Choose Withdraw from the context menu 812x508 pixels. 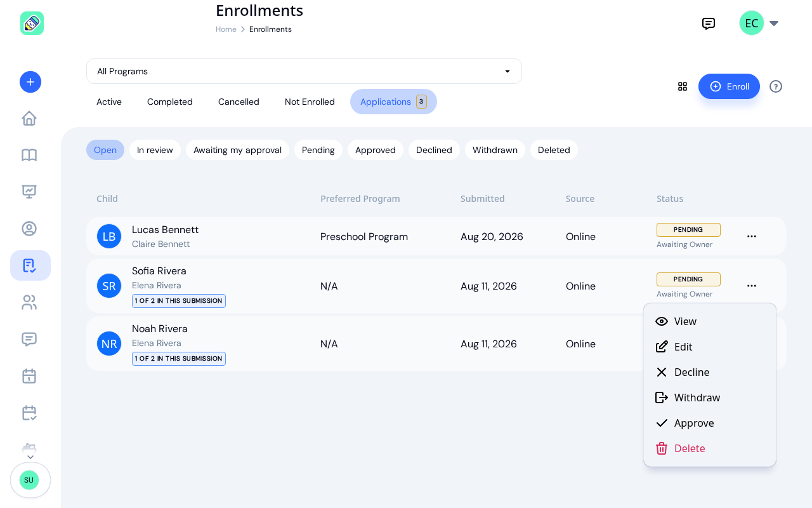coord(710,398)
